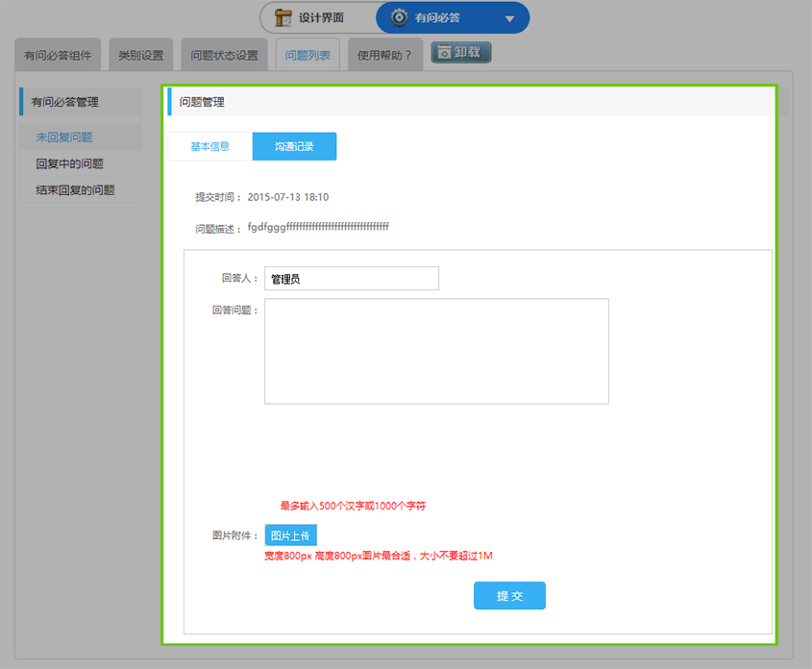Screen dimensions: 812x669
Task: Switch to the 基本信息 tab
Action: [210, 146]
